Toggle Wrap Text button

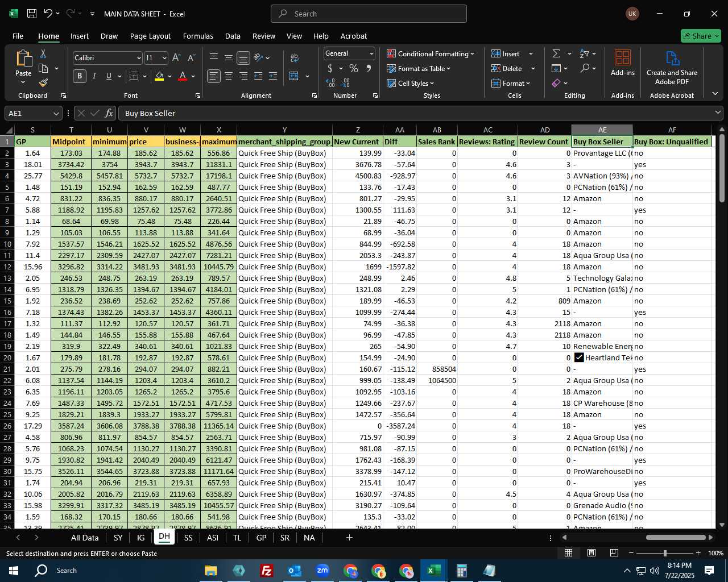pyautogui.click(x=294, y=58)
